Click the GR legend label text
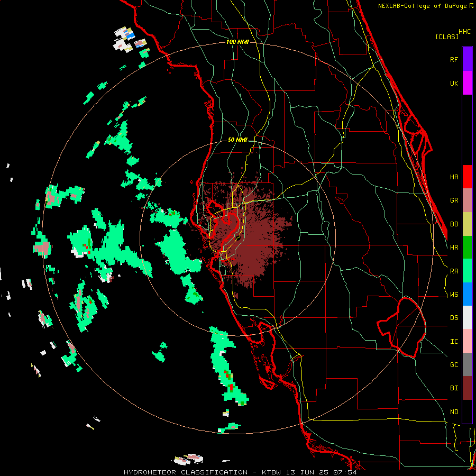Image resolution: width=476 pixels, height=476 pixels. coord(454,200)
